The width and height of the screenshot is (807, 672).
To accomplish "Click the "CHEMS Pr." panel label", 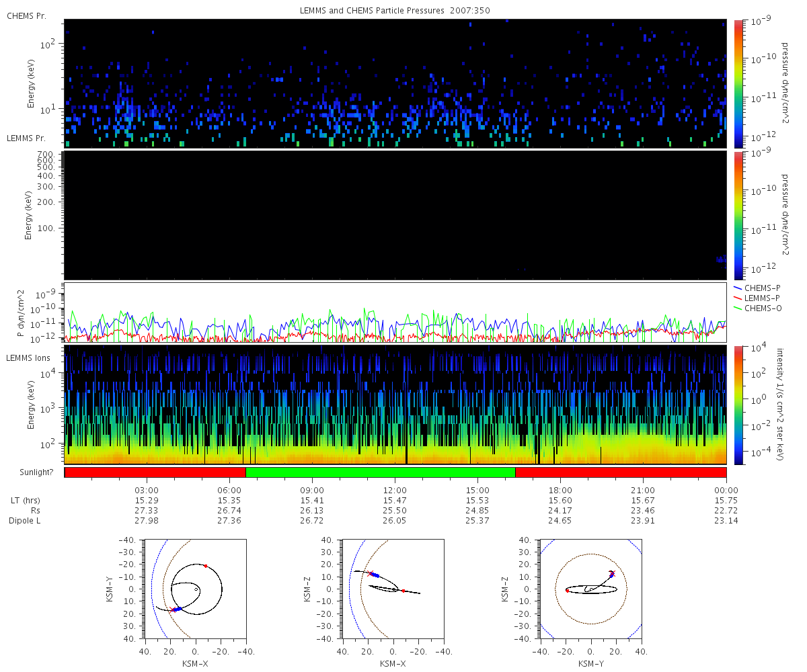I will (x=26, y=16).
